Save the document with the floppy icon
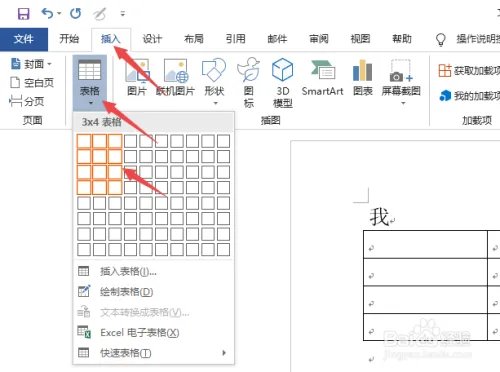The image size is (500, 372). (23, 14)
